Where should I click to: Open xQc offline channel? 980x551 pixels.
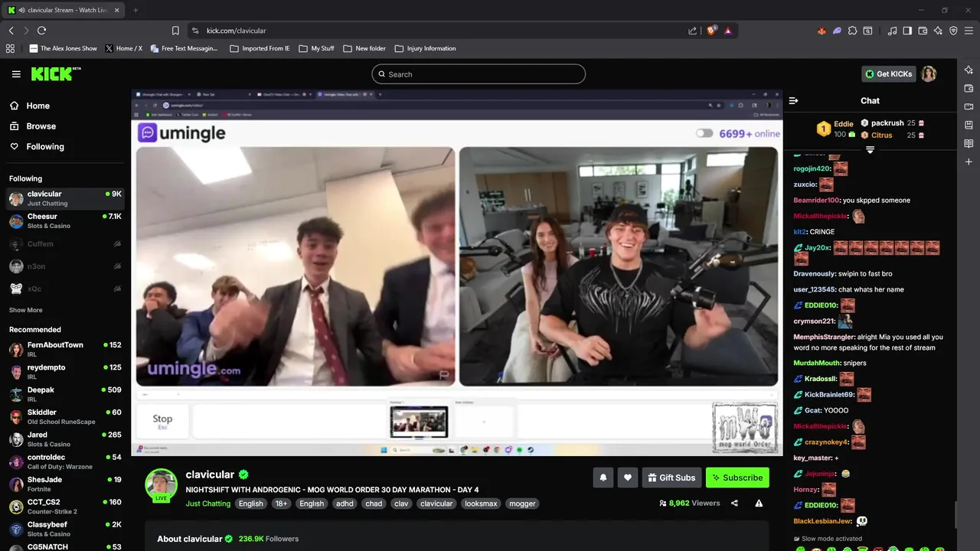65,289
